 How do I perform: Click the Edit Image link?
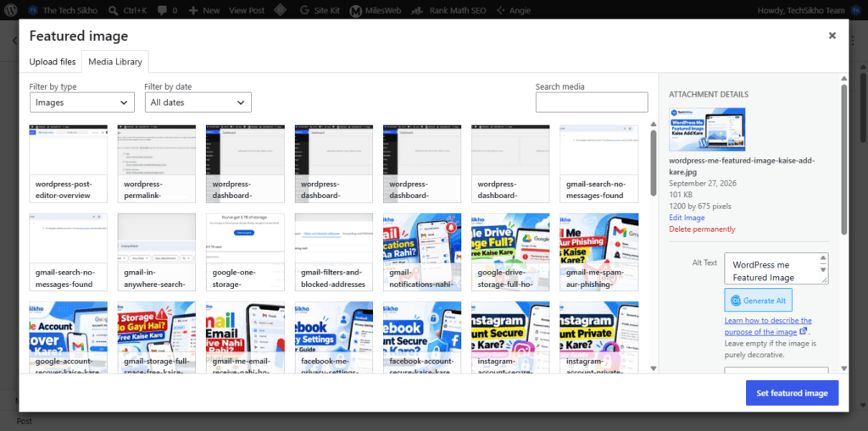[x=687, y=218]
